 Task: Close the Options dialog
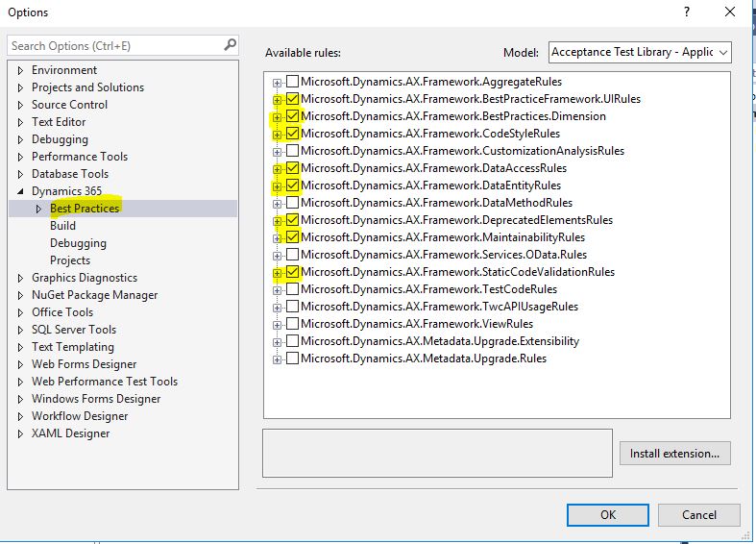[x=730, y=12]
